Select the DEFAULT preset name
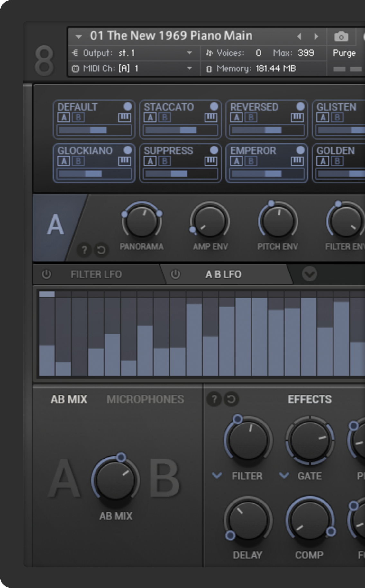The height and width of the screenshot is (588, 365). click(x=78, y=107)
